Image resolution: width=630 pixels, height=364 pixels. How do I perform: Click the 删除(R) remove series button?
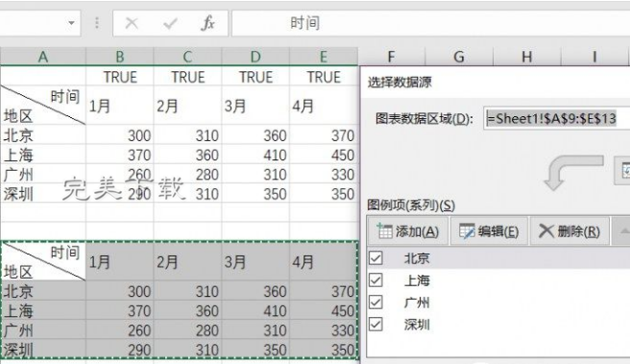[569, 231]
